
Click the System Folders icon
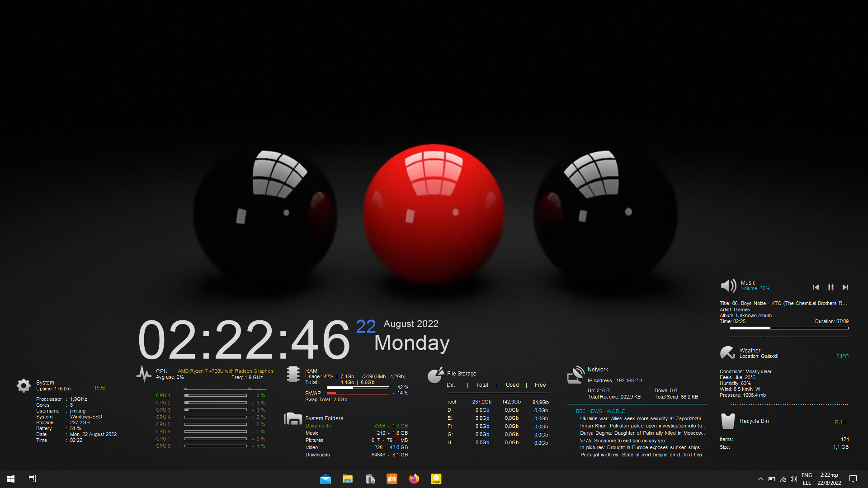[x=293, y=419]
